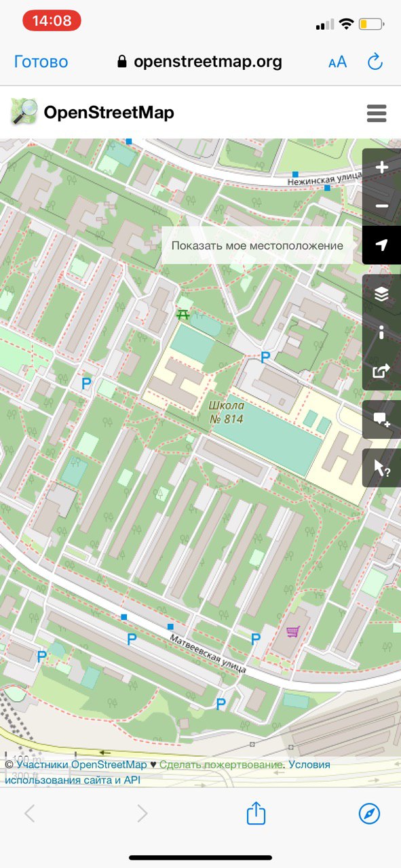Screen dimensions: 401x868
Task: Tap the purple shopping cart marker
Action: click(293, 632)
